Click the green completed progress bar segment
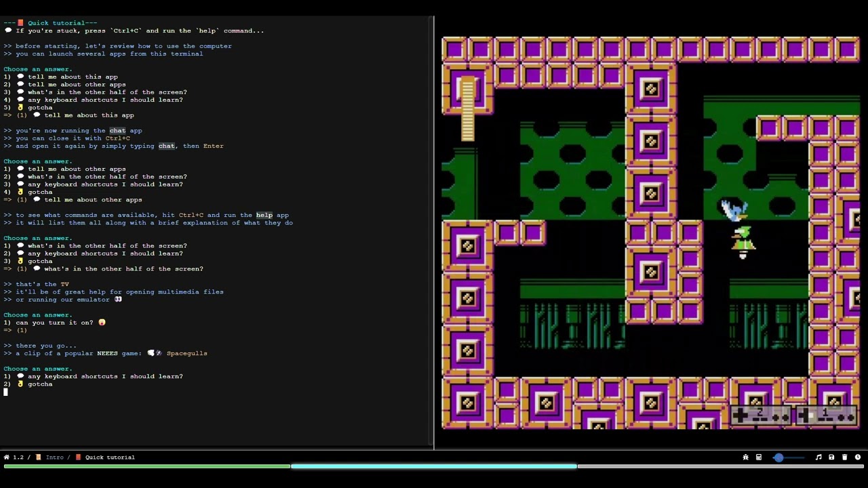This screenshot has width=868, height=488. [147, 466]
